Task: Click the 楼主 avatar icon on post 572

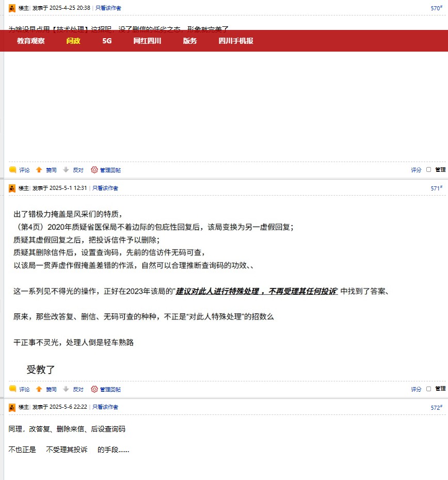Action: 12,407
